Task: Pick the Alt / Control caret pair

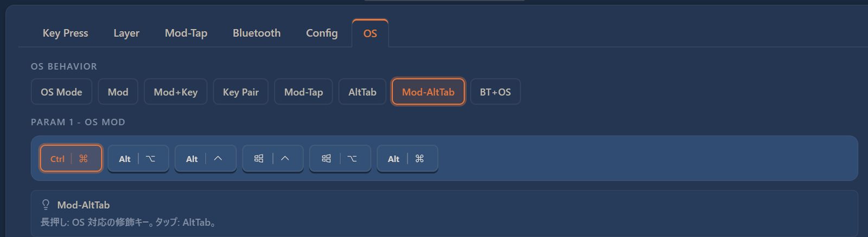Action: [206, 158]
